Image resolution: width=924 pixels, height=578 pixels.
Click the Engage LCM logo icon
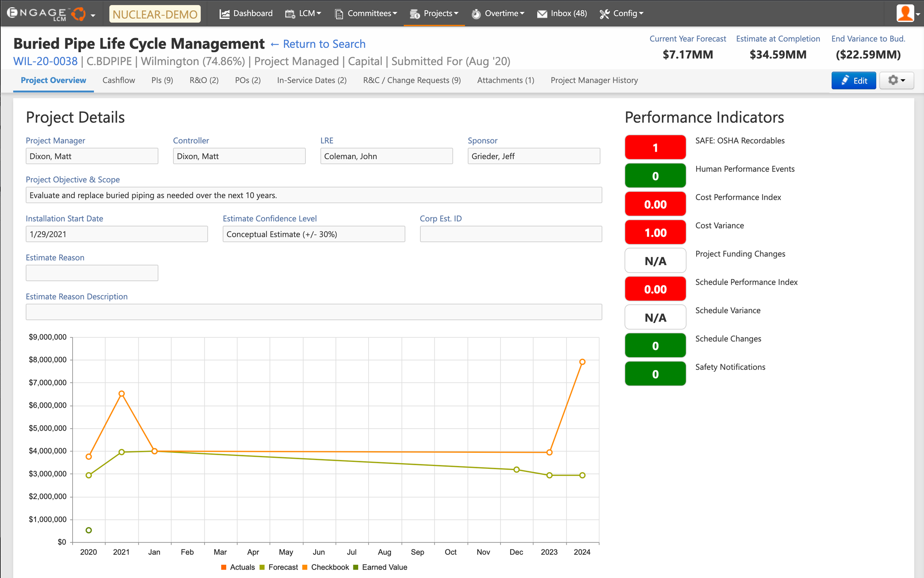(x=79, y=14)
